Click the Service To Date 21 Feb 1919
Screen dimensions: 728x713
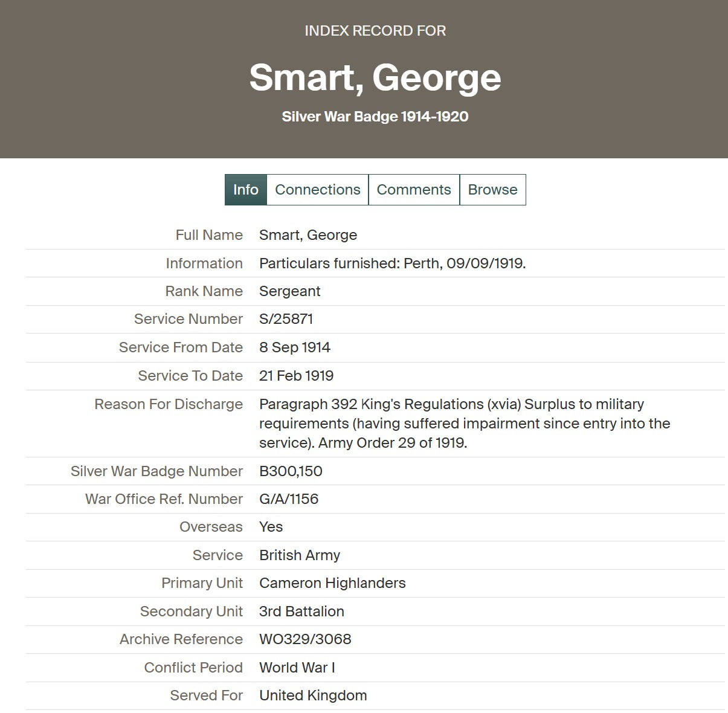[296, 376]
